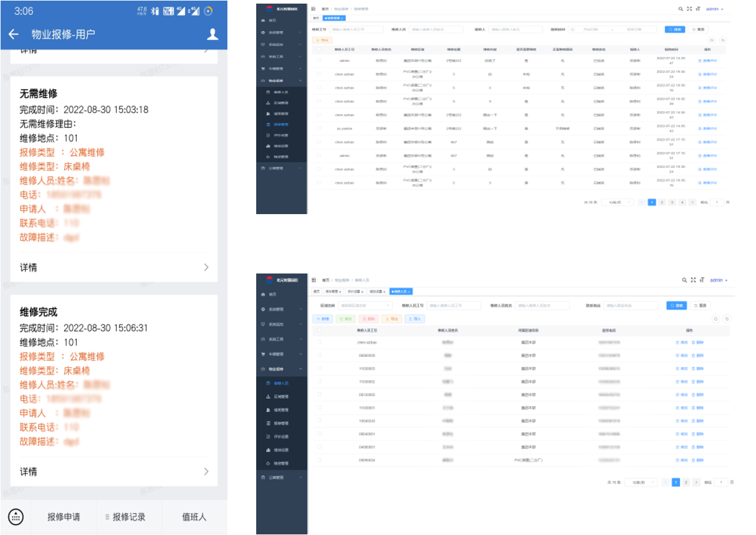Click the font-size icon in the 报修管理 page header
Screen dimensions: 756x535
(698, 9)
